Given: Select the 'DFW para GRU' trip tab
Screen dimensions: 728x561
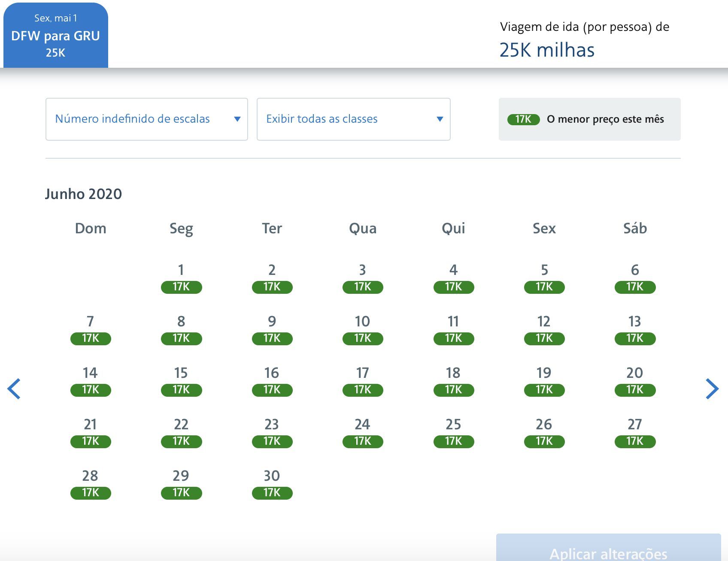Looking at the screenshot, I should [56, 35].
